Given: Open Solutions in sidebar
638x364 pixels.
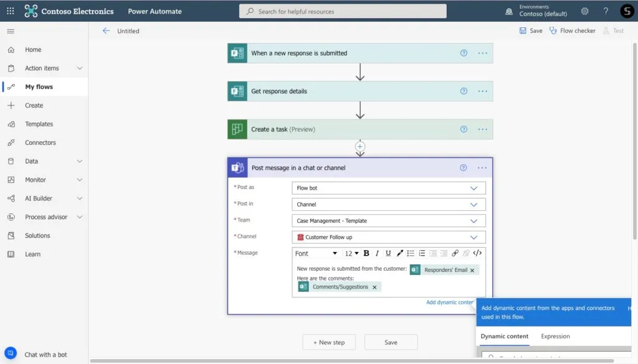Looking at the screenshot, I should tap(44, 236).
